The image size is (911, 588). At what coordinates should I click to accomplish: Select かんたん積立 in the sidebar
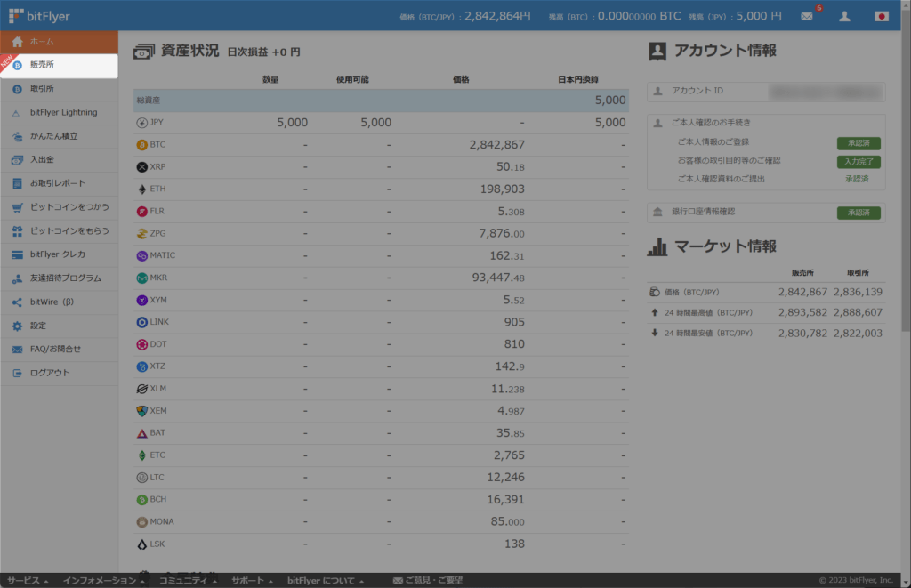[x=60, y=136]
